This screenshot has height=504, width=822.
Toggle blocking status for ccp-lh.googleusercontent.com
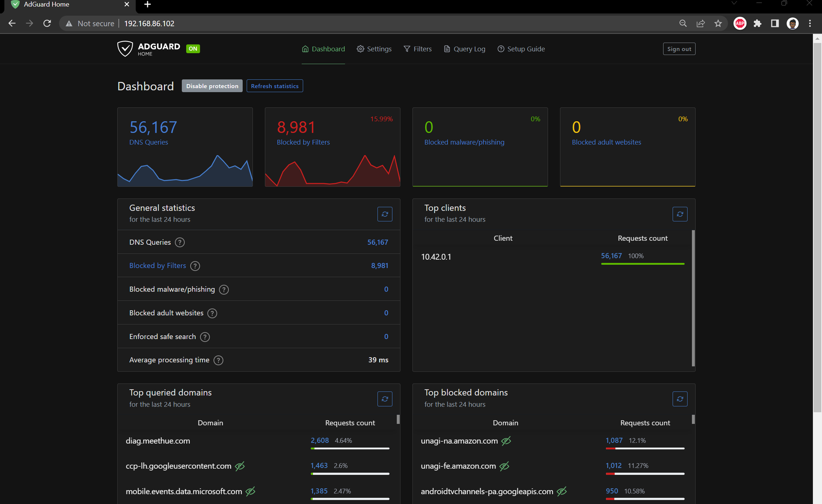(239, 466)
